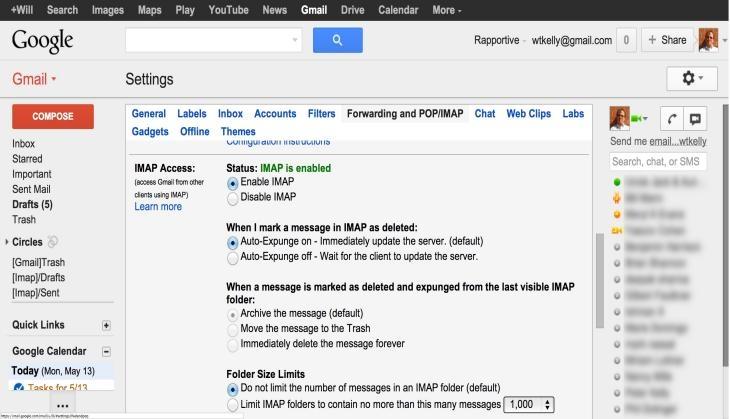Switch to the General settings tab
730x419 pixels.
[149, 114]
